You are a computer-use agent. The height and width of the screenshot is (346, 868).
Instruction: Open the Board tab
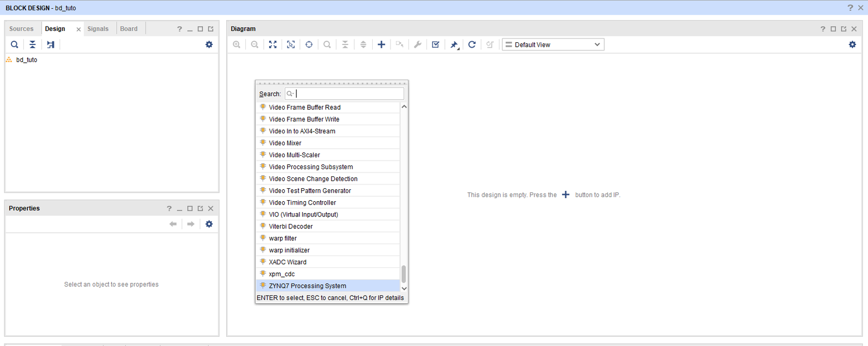click(x=129, y=29)
